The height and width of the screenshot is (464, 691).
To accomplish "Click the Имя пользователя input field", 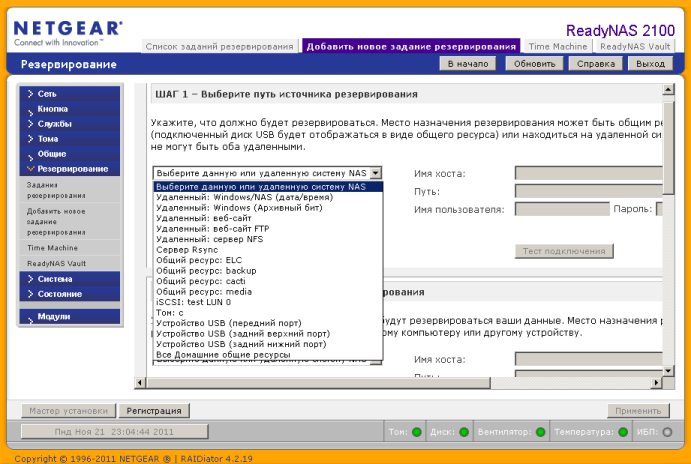I will pos(562,209).
